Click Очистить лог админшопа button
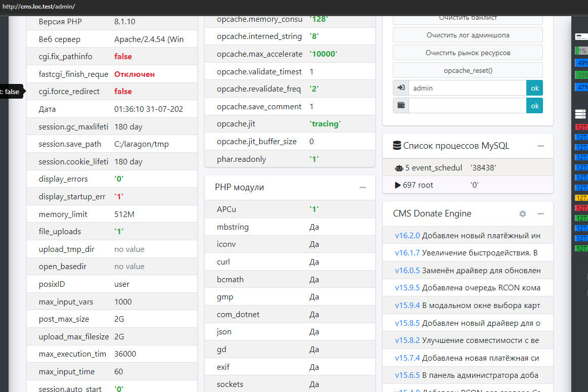 click(468, 35)
